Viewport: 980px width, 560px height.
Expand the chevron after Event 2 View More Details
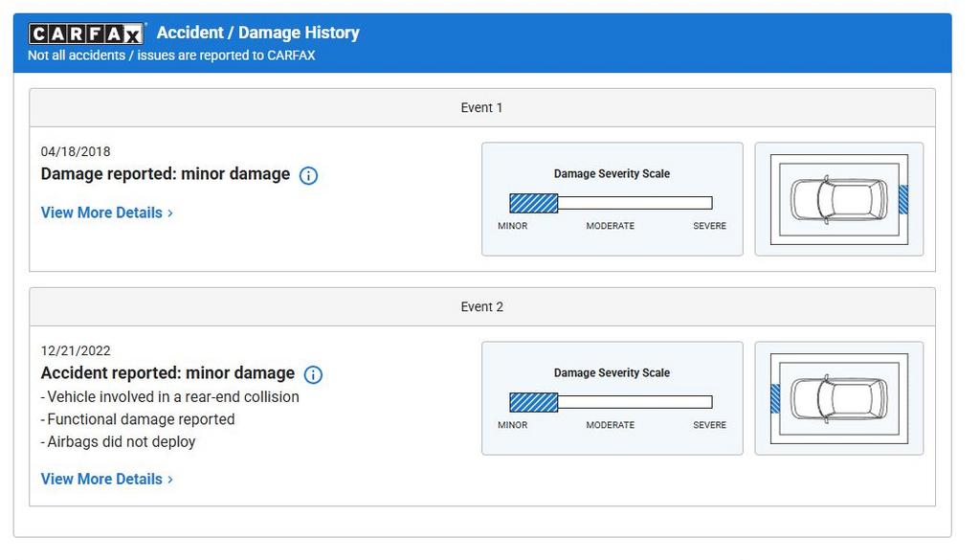[170, 480]
